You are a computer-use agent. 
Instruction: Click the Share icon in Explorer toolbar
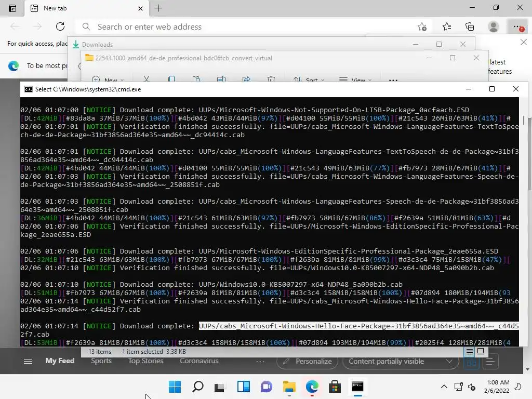246,79
